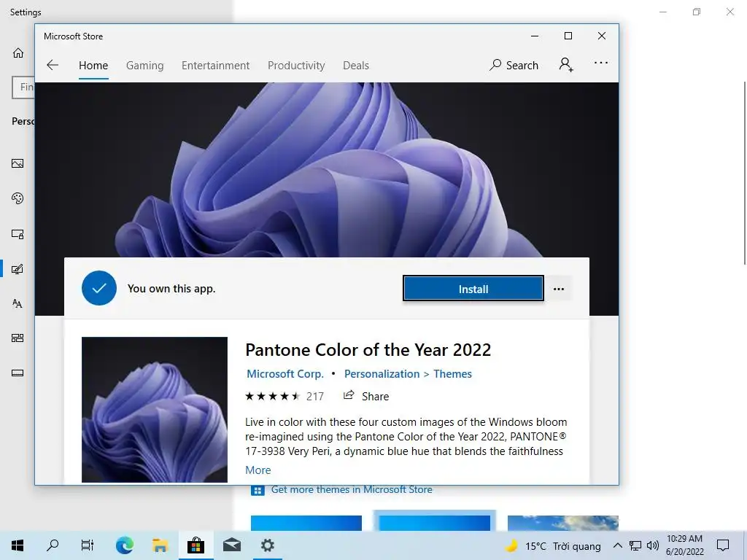Click the Share icon
Screen dimensions: 747x560
click(349, 395)
